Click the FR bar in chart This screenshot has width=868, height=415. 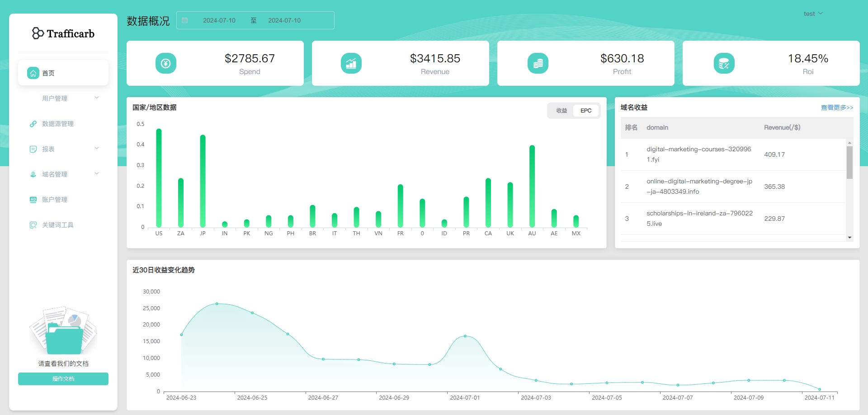[x=401, y=205]
